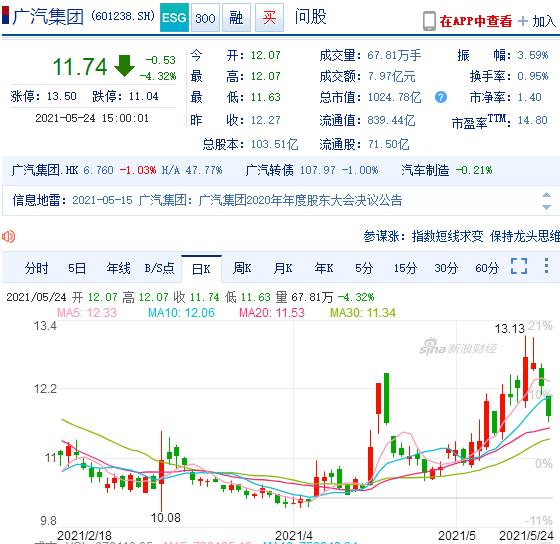
Task: Click the 成交量 67.81万手 value
Action: tap(394, 55)
